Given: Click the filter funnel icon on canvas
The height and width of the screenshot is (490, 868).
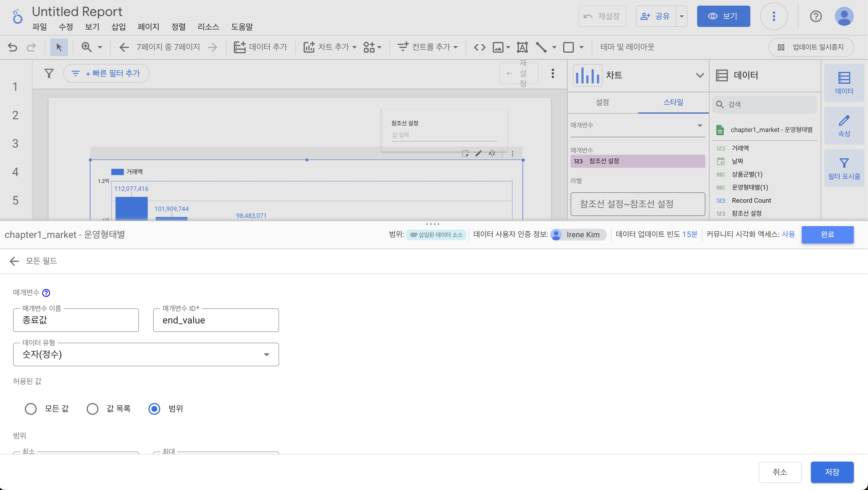Looking at the screenshot, I should 49,73.
